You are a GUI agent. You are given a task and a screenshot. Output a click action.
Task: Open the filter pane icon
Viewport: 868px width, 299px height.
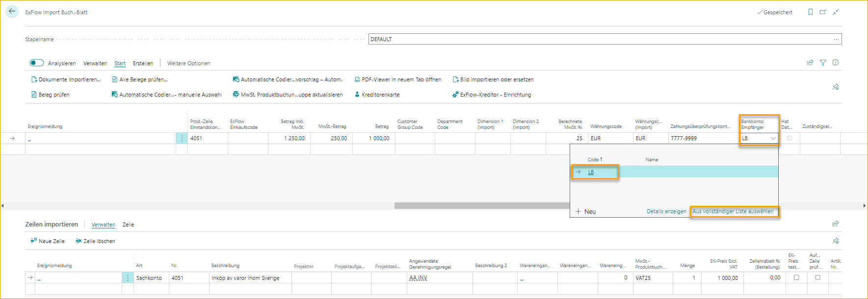tap(823, 63)
